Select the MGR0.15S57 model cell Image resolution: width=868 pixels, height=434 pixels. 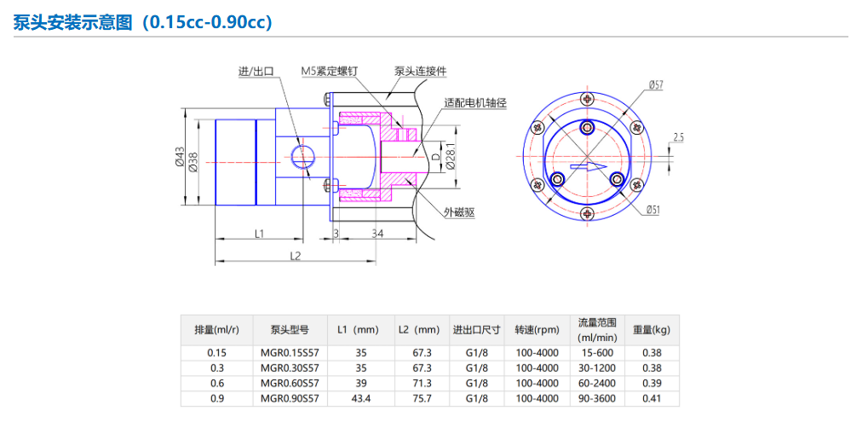click(x=290, y=353)
